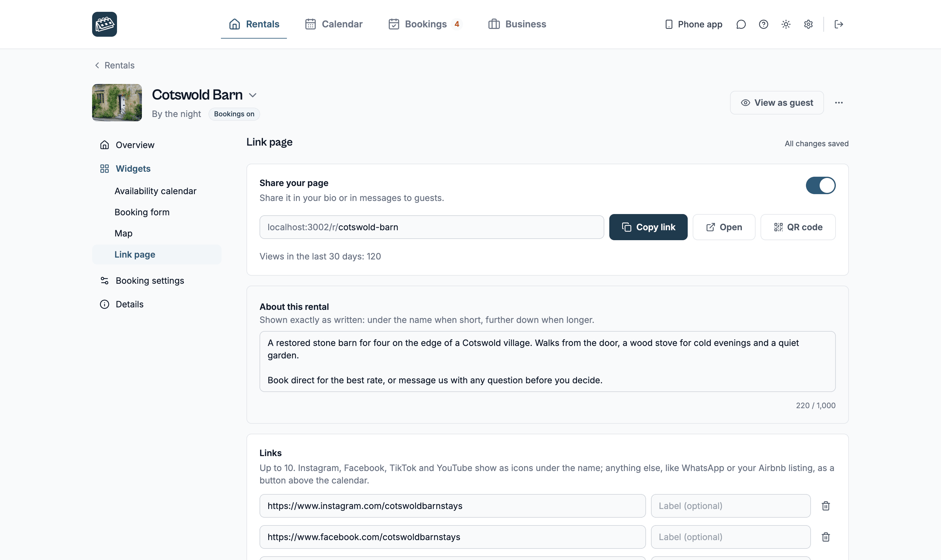Click the Bookings on status badge
Viewport: 941px width, 560px height.
tap(234, 114)
